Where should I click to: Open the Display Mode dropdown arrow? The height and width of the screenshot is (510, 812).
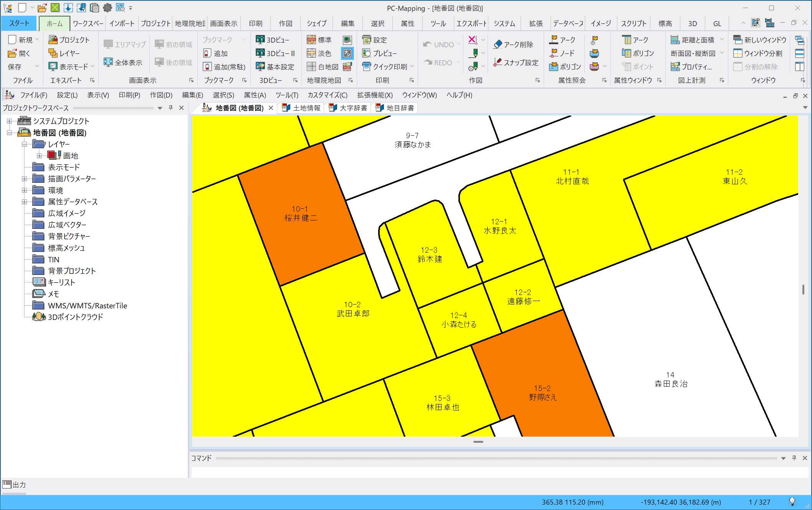[x=93, y=66]
